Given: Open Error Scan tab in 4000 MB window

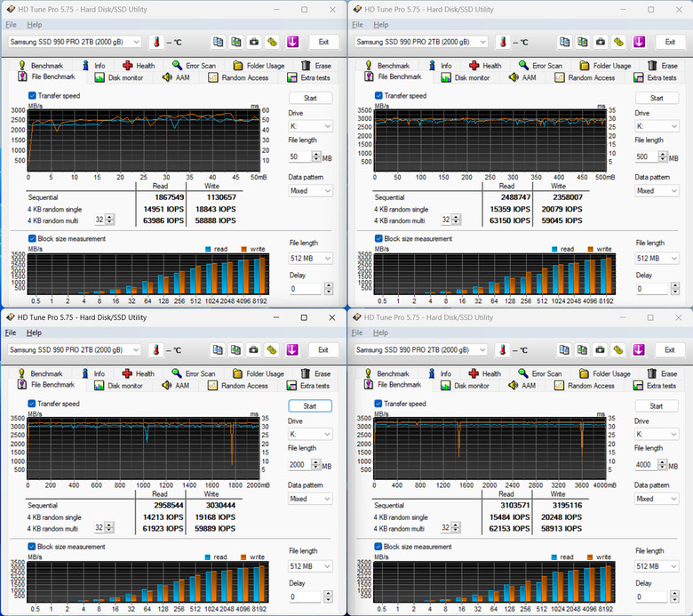Looking at the screenshot, I should (x=540, y=374).
